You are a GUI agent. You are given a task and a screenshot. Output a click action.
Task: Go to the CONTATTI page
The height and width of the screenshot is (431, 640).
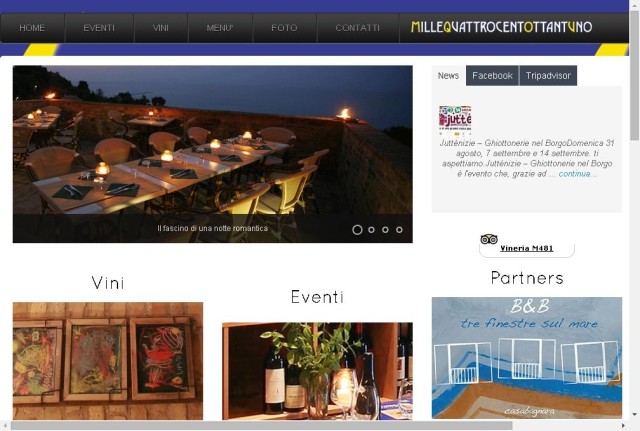pyautogui.click(x=358, y=28)
